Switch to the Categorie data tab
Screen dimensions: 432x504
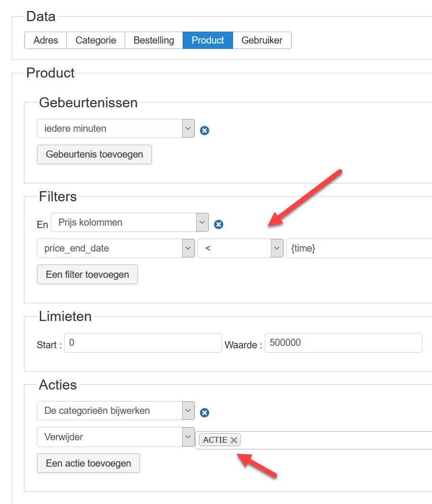96,40
